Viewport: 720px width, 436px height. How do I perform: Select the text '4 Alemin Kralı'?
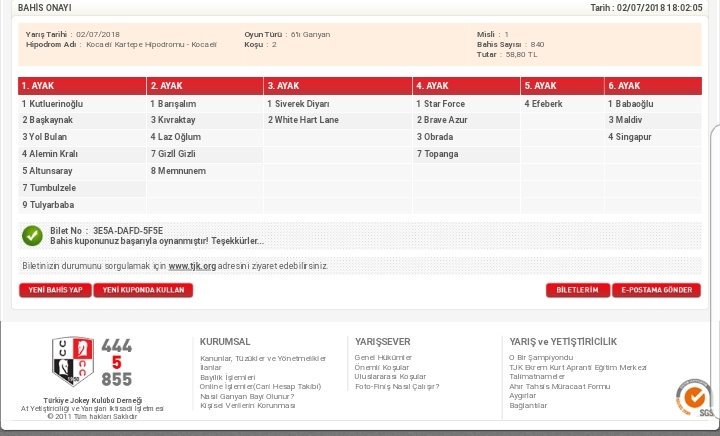50,154
